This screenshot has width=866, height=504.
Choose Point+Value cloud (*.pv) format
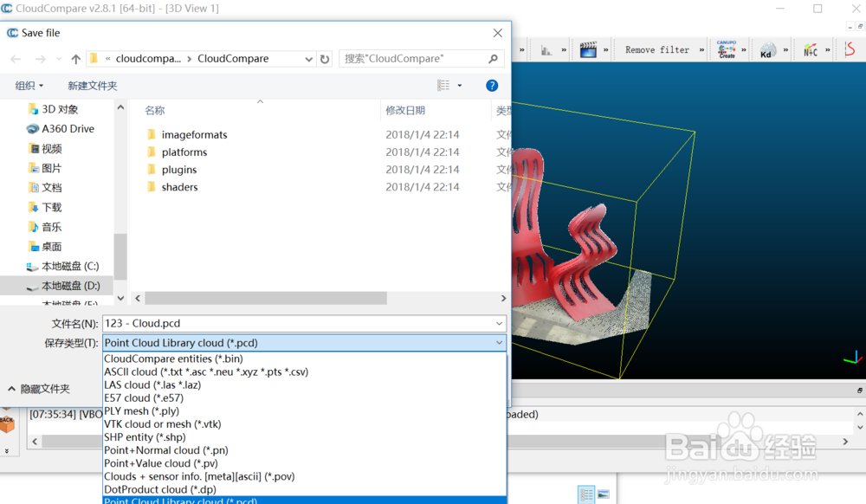pyautogui.click(x=304, y=463)
